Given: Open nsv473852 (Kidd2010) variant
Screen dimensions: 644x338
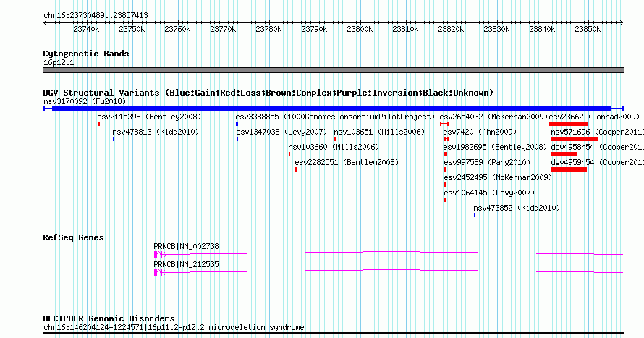Looking at the screenshot, I should tap(517, 208).
